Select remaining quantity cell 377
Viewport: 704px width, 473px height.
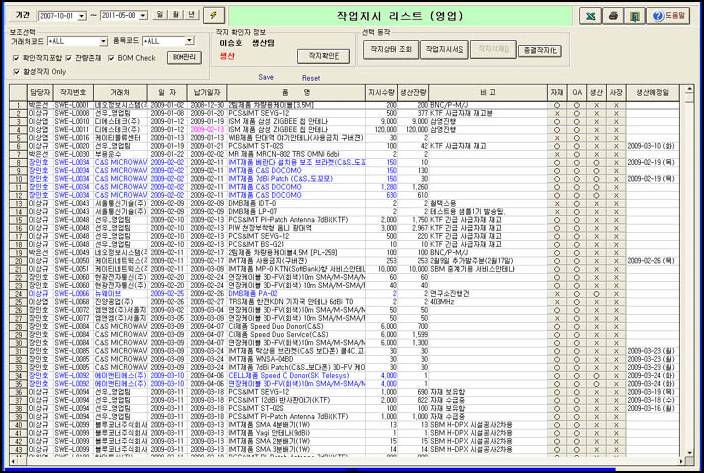coord(414,113)
